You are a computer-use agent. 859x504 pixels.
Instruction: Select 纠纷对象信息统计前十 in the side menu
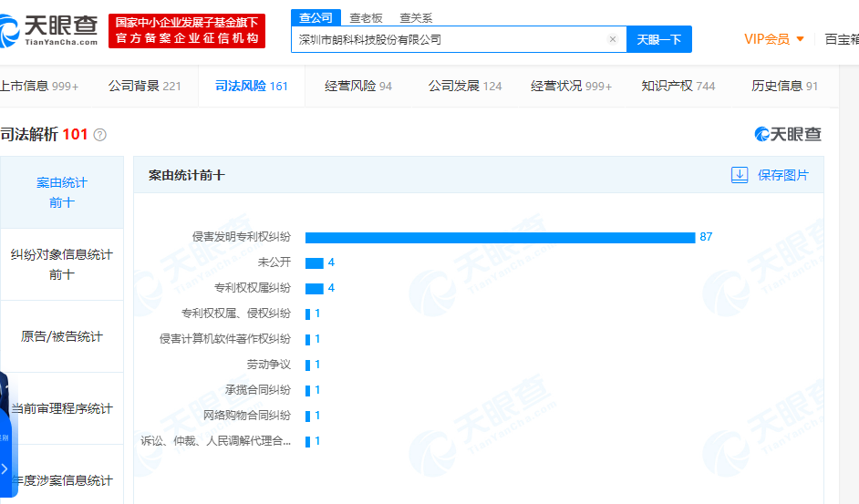[62, 264]
